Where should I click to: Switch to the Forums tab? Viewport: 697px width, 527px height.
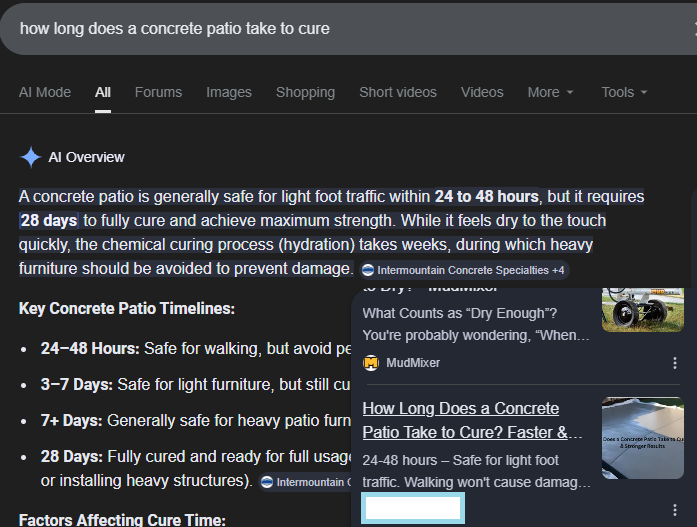158,92
